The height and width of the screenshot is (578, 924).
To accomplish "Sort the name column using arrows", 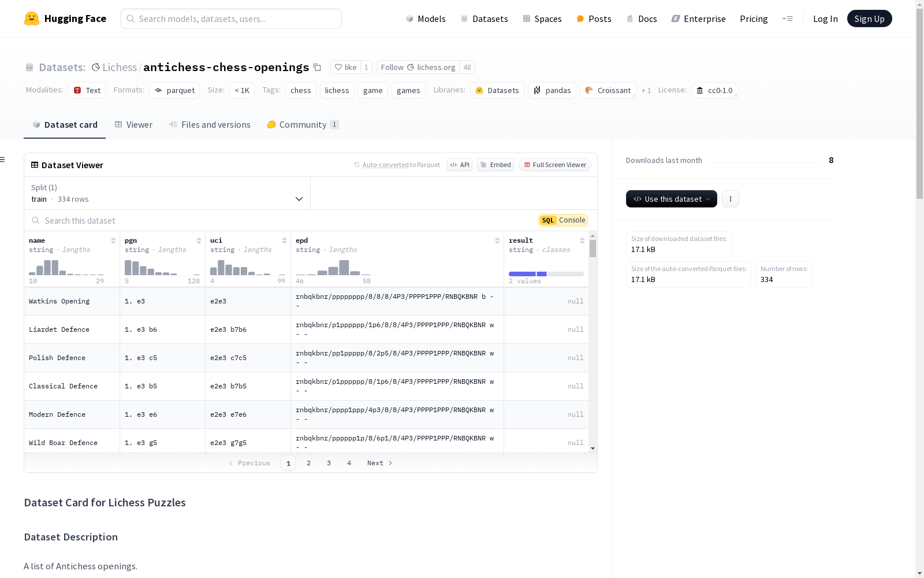I will [113, 240].
